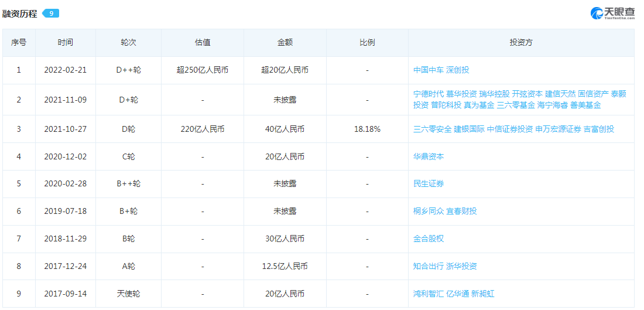The image size is (644, 310).
Task: Open the 知合出行 link
Action: point(429,267)
